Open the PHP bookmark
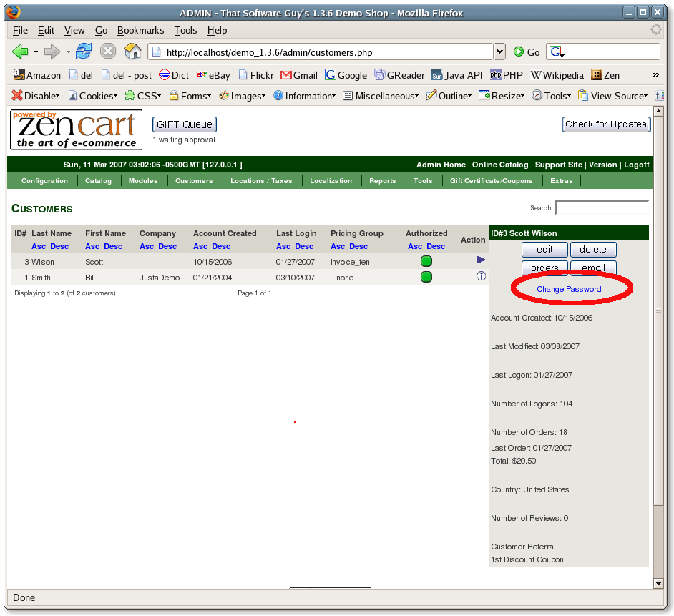This screenshot has height=616, width=674. coord(507,75)
